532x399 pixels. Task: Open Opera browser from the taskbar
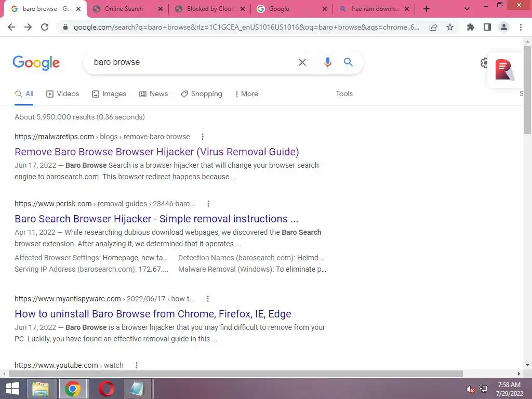(x=106, y=389)
